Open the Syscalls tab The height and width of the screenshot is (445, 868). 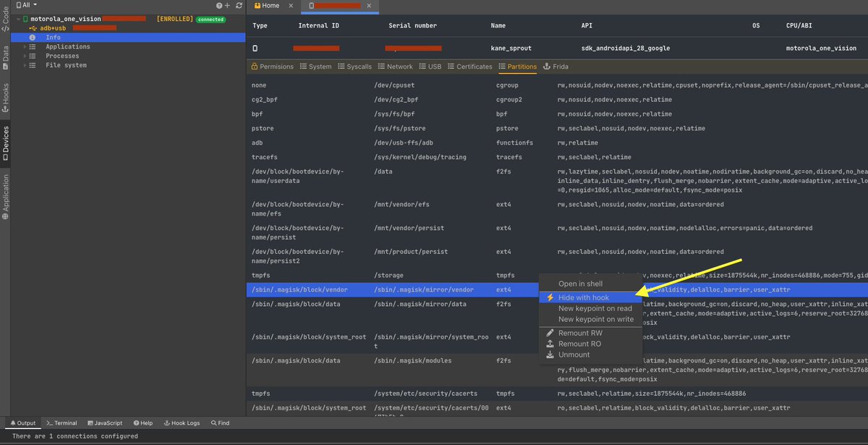[x=354, y=66]
